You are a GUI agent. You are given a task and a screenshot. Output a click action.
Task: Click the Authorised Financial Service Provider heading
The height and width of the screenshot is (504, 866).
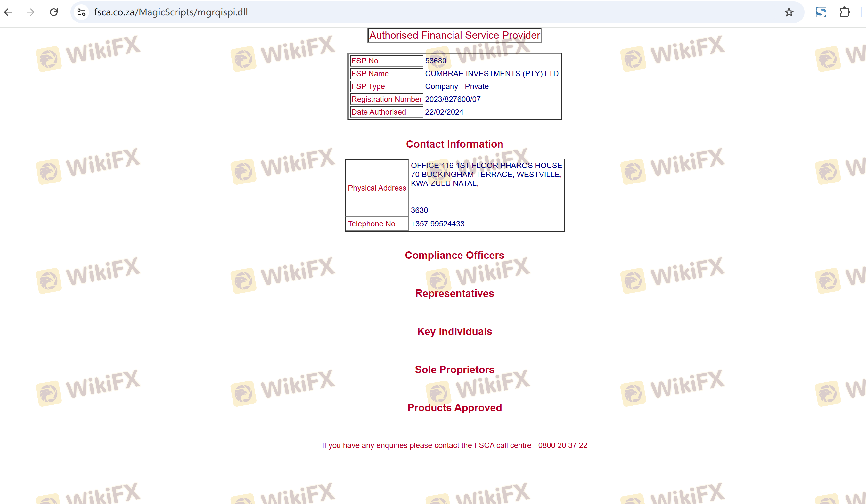click(x=454, y=36)
